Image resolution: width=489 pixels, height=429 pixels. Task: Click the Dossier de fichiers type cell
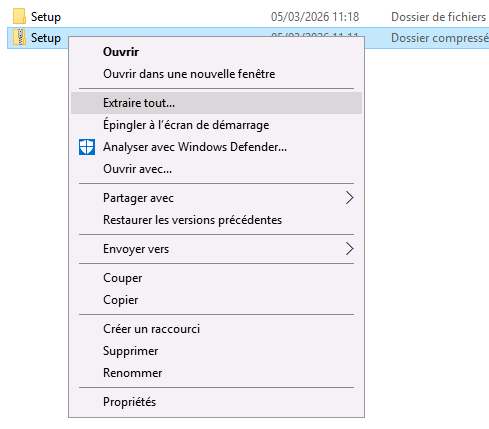tap(438, 17)
